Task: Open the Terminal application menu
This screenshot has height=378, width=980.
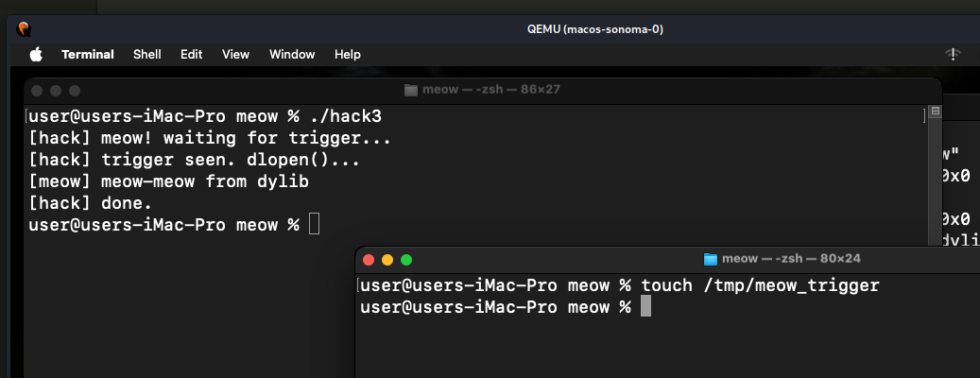Action: tap(88, 55)
